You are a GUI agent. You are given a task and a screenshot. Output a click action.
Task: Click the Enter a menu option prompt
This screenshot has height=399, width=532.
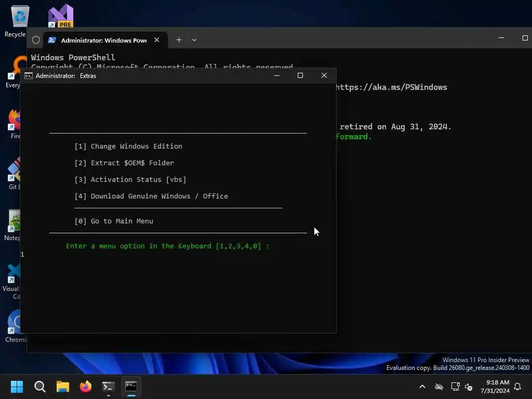[168, 246]
